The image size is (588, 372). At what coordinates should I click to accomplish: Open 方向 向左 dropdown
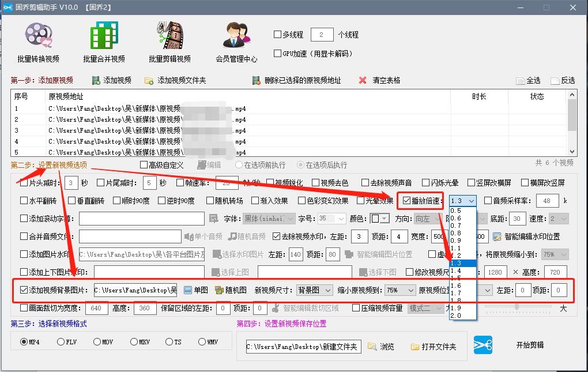pyautogui.click(x=428, y=219)
